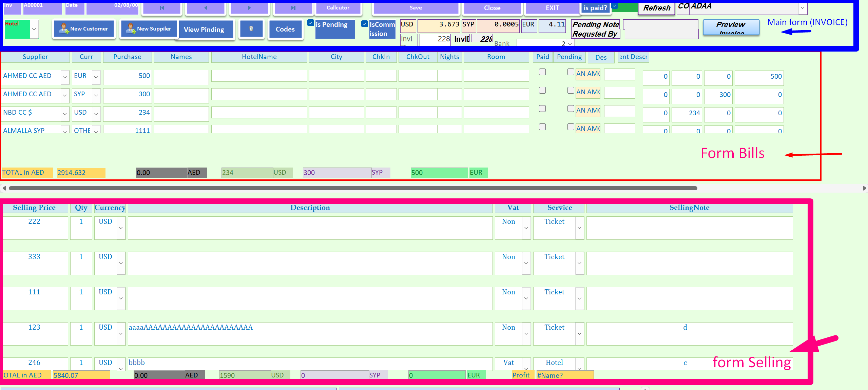Open Service dropdown for selling price 111
This screenshot has width=868, height=390.
(579, 298)
